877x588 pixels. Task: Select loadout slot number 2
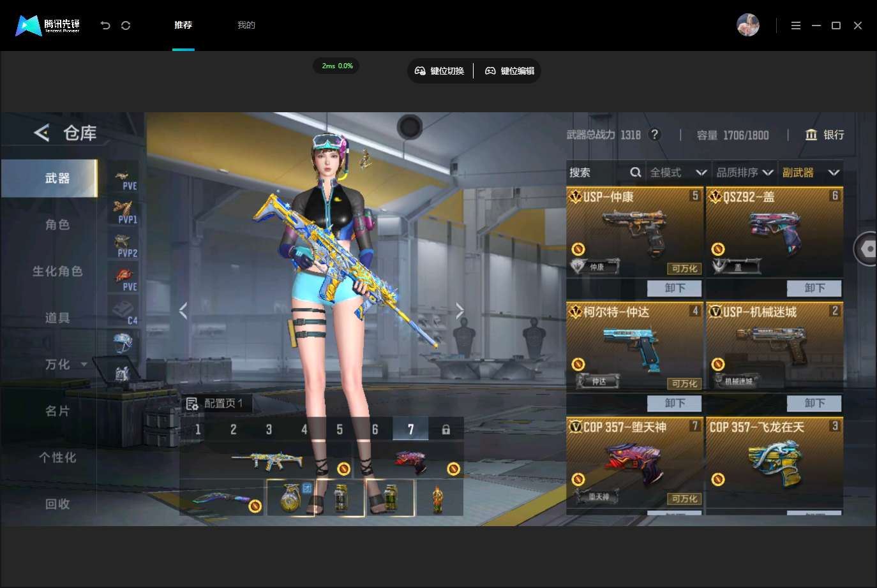click(233, 429)
